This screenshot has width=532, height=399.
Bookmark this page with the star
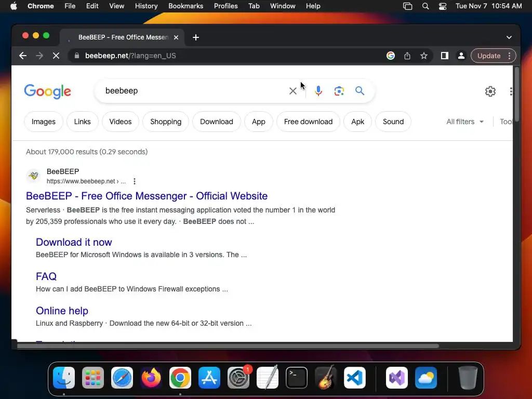tap(424, 56)
